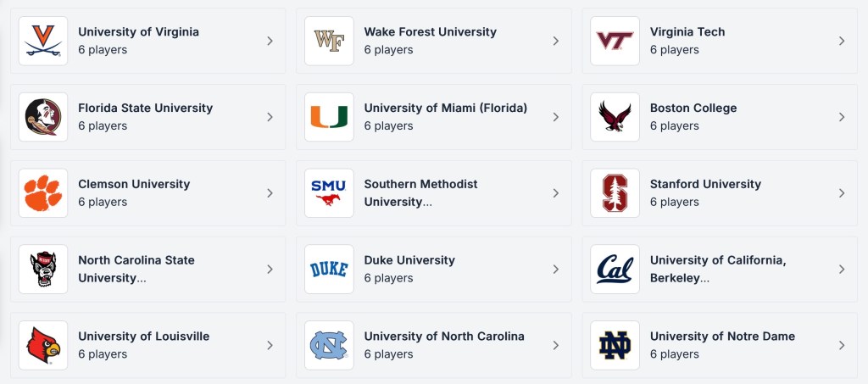The width and height of the screenshot is (868, 384).
Task: Click the Louisville Cardinals logo
Action: pos(43,345)
